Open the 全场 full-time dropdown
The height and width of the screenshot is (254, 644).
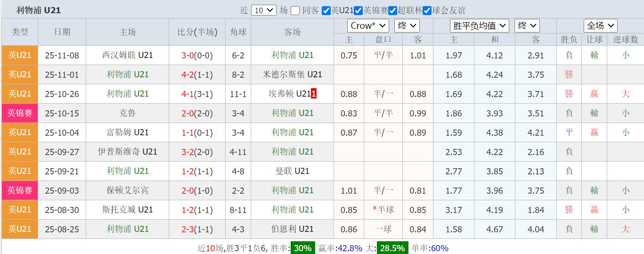[x=600, y=26]
